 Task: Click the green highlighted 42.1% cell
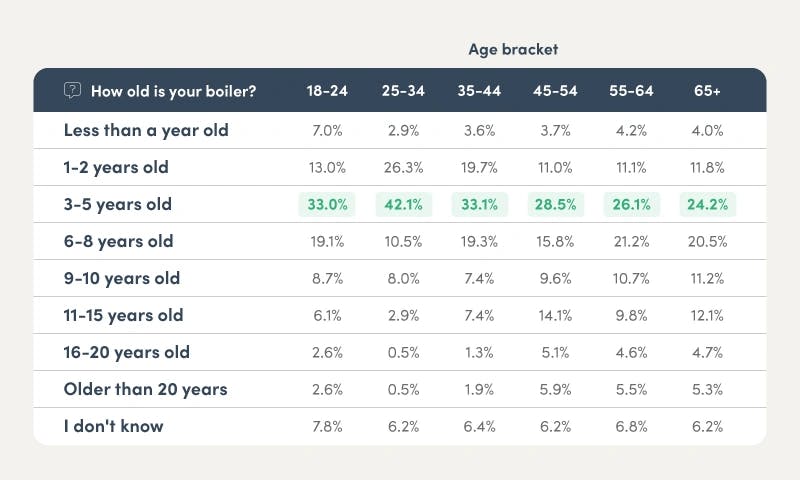[403, 204]
